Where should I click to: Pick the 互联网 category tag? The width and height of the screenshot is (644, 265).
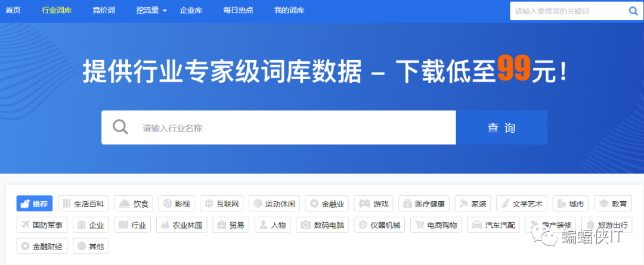click(221, 204)
